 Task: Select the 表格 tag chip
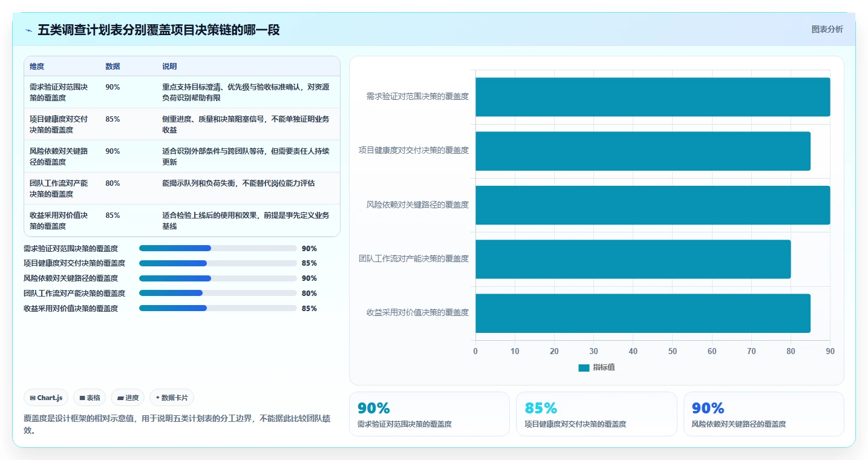click(90, 398)
